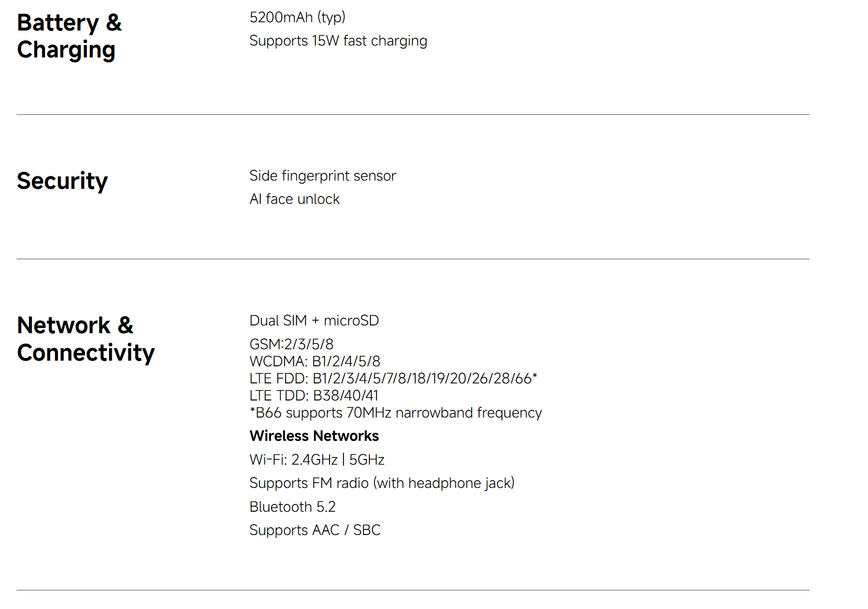The height and width of the screenshot is (609, 868).
Task: Click the WCDMA: B1/2/4/5/8 line
Action: pos(315,361)
